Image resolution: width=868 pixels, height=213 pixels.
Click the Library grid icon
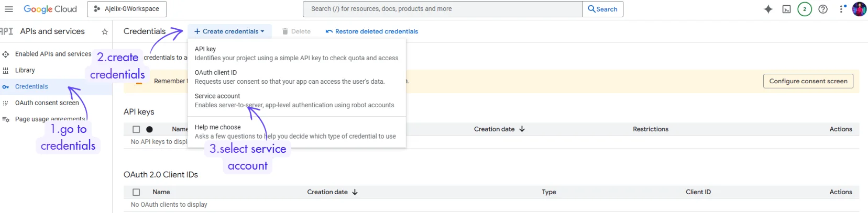point(6,70)
